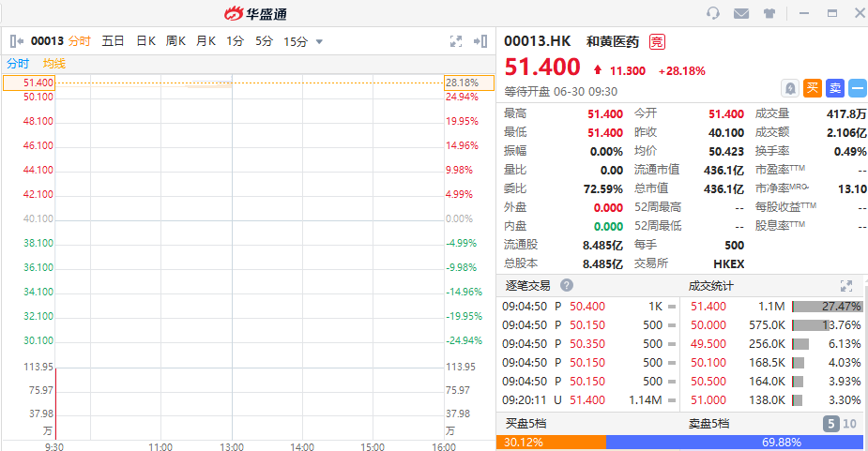Switch to the 15分 chart tab
Screen dimensions: 868x451
click(x=296, y=41)
